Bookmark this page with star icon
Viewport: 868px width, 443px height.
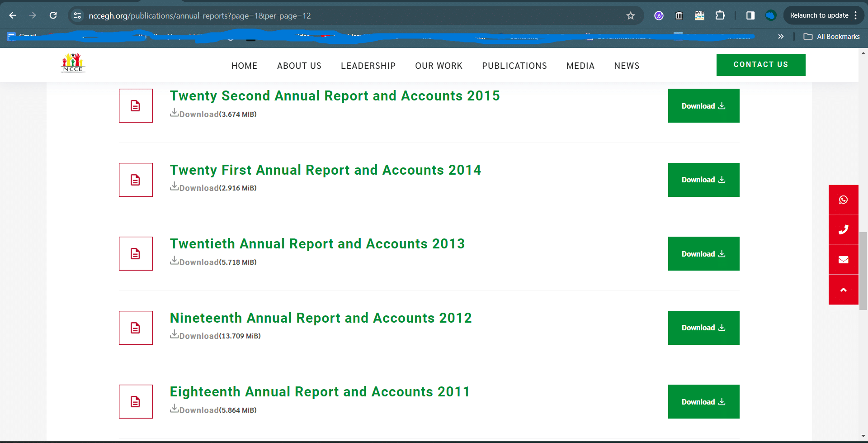(x=631, y=16)
